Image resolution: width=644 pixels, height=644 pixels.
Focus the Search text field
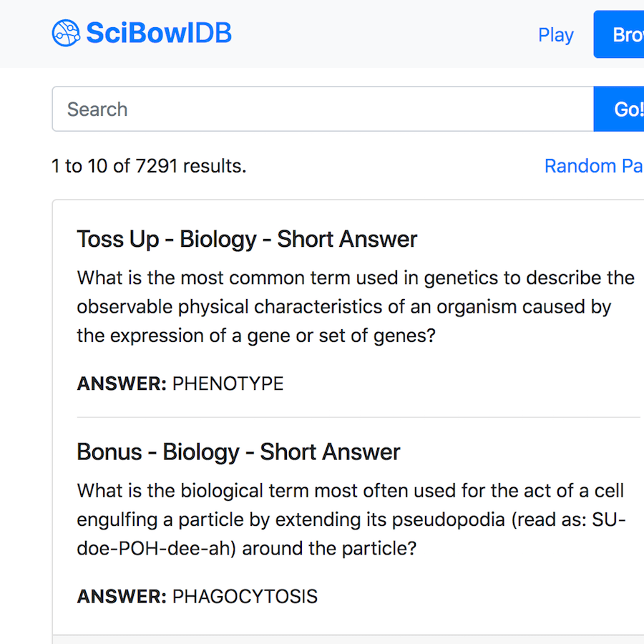[x=322, y=109]
